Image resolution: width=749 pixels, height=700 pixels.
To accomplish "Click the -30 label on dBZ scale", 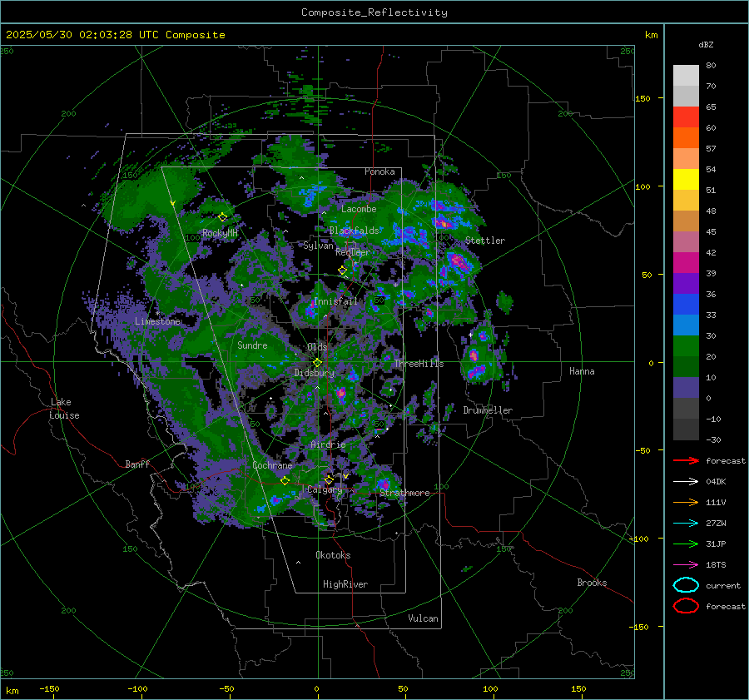I will [x=713, y=439].
